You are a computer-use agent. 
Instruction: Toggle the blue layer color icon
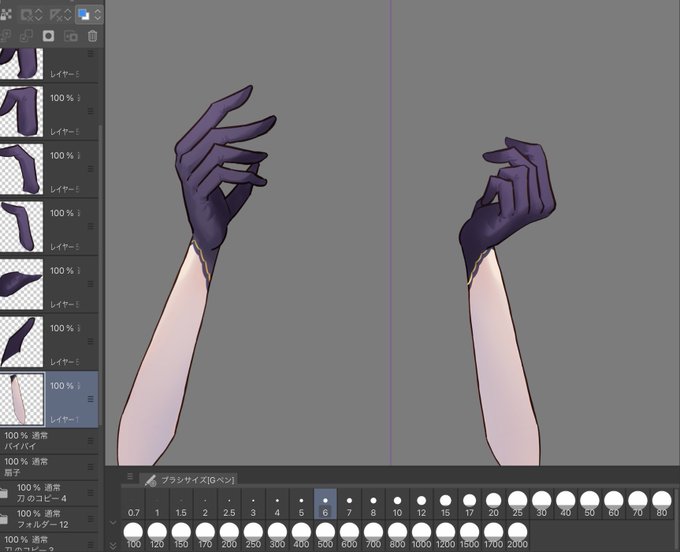(x=83, y=15)
